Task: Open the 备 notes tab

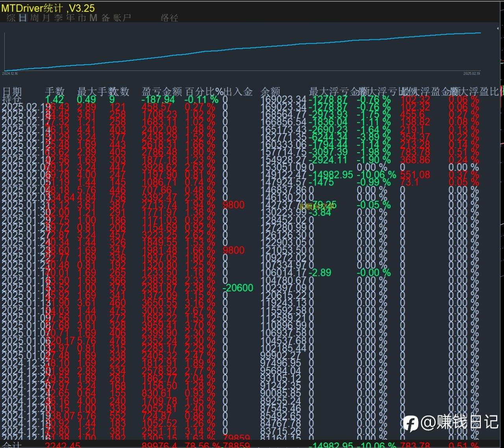Action: [106, 18]
